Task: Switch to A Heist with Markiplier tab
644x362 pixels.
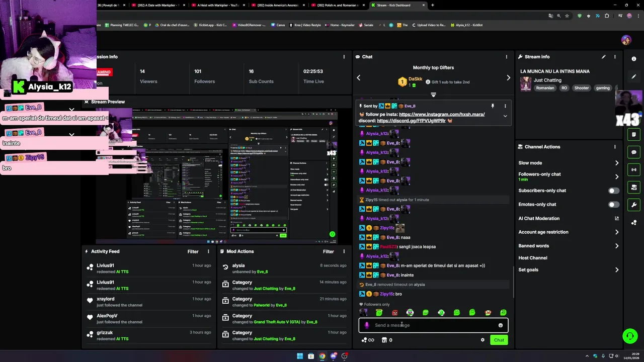Action: coord(218,5)
